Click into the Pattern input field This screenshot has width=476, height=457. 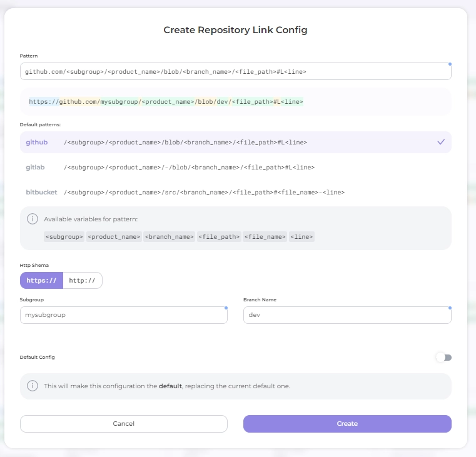(x=235, y=72)
